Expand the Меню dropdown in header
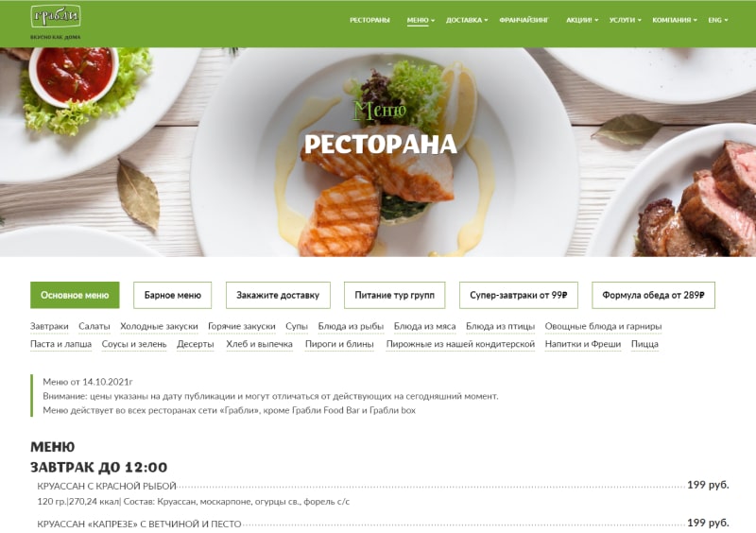The image size is (756, 533). pos(421,20)
